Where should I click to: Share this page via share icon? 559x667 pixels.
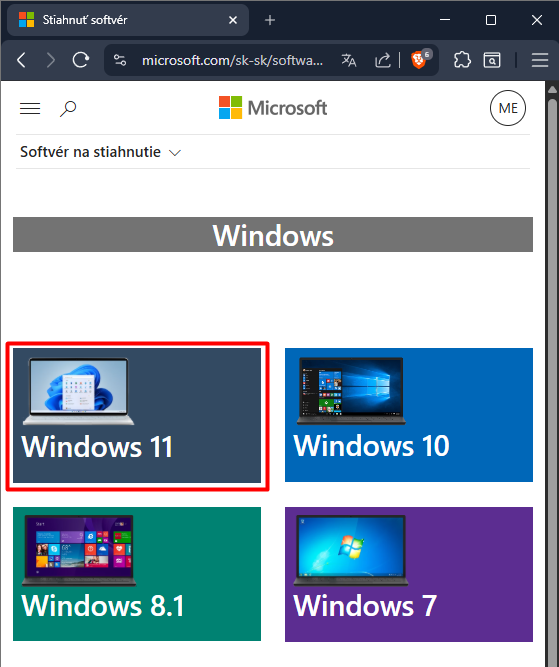click(x=382, y=60)
